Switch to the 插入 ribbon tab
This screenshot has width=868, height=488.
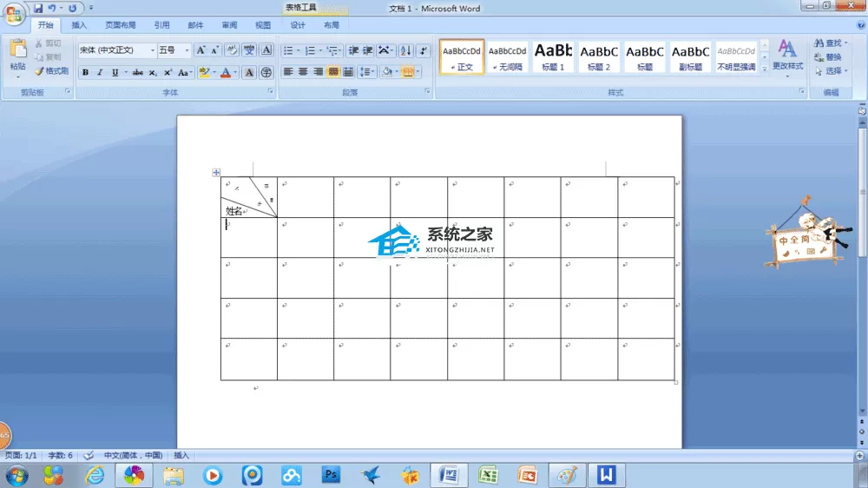[79, 25]
